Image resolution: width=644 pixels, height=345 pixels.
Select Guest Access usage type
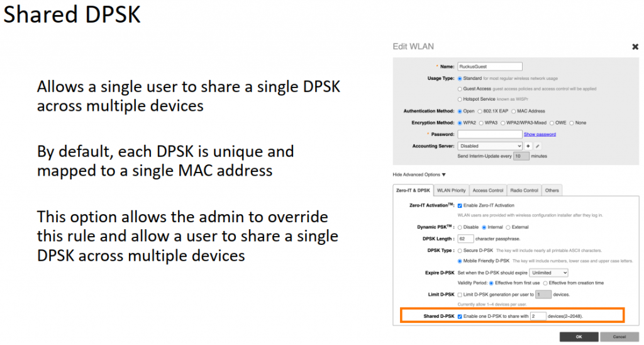pyautogui.click(x=460, y=89)
